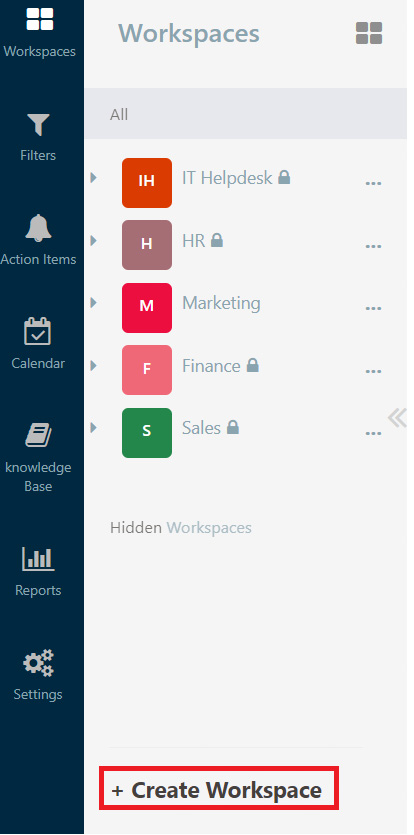This screenshot has height=835, width=414.
Task: Expand the Marketing workspace arrow
Action: [x=94, y=303]
